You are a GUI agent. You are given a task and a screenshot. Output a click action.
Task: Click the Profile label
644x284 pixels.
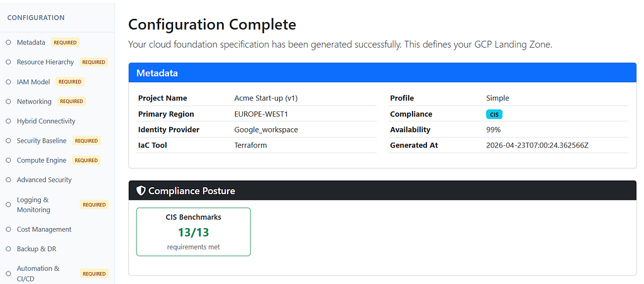tap(402, 98)
